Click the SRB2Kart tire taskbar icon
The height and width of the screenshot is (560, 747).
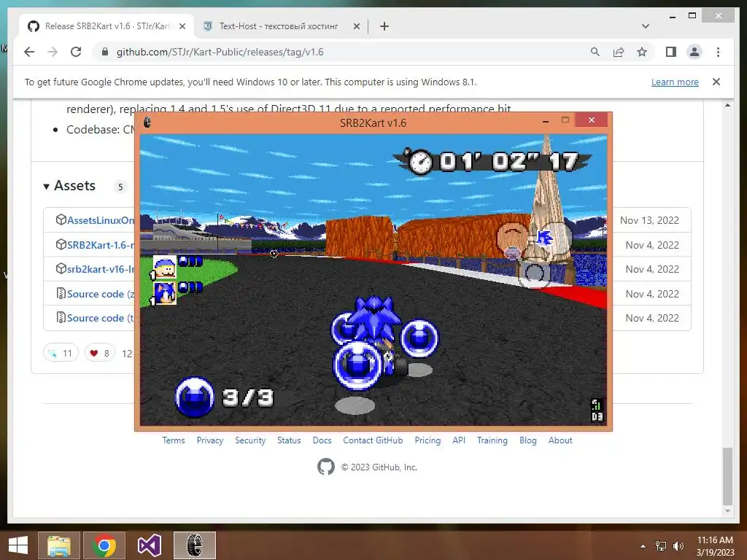pyautogui.click(x=194, y=545)
